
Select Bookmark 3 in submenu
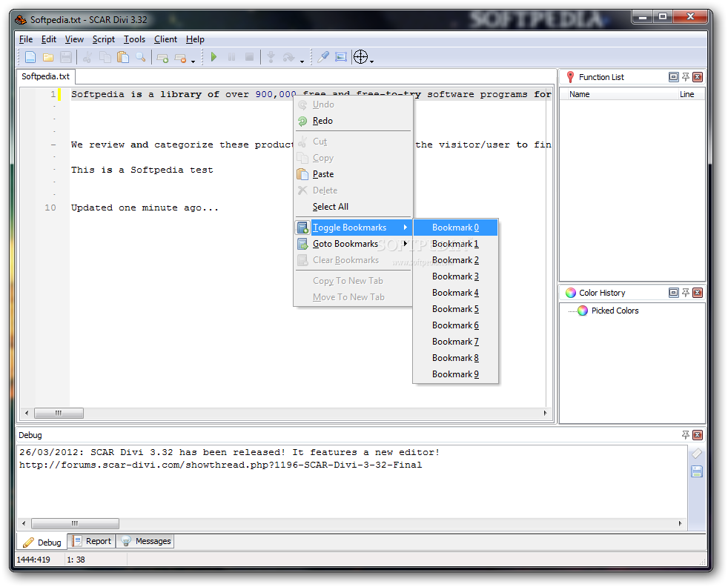pos(455,276)
